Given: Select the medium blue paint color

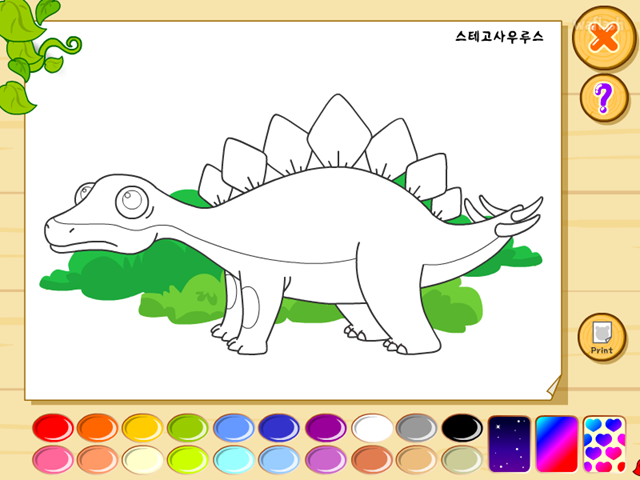Looking at the screenshot, I should coord(234,428).
